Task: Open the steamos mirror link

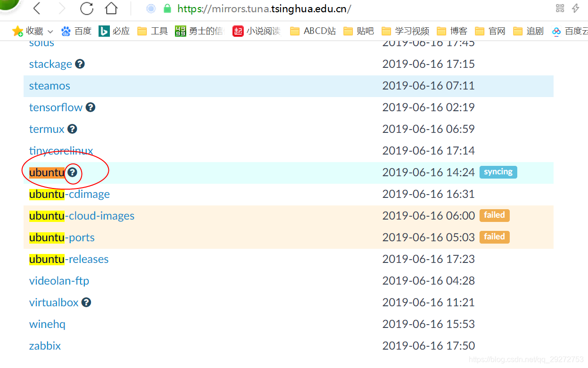Action: [x=50, y=86]
